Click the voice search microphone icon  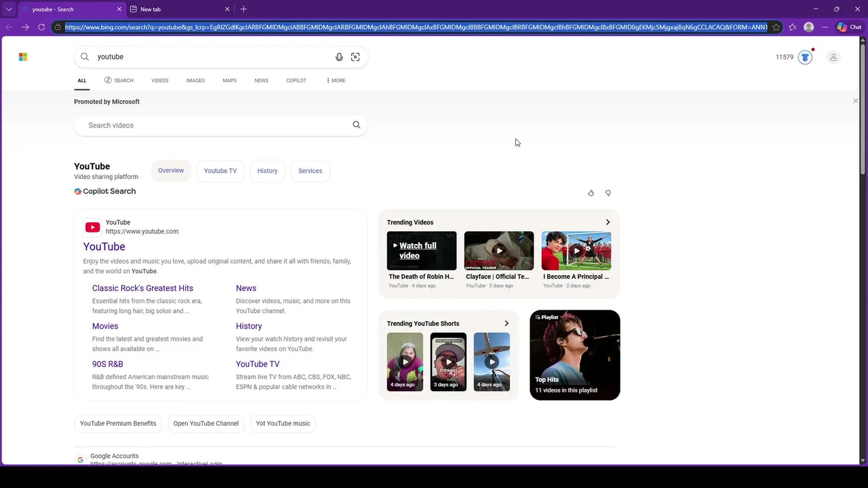tap(339, 57)
